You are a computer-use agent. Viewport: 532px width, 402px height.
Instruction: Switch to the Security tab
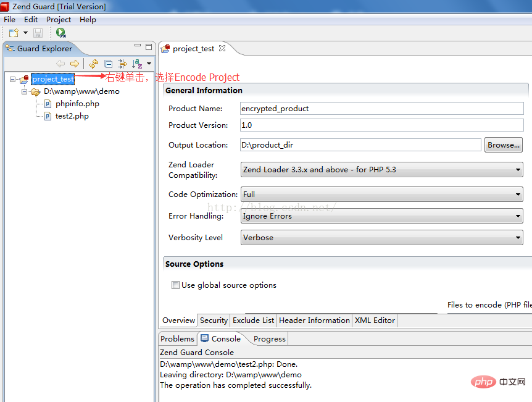[214, 320]
